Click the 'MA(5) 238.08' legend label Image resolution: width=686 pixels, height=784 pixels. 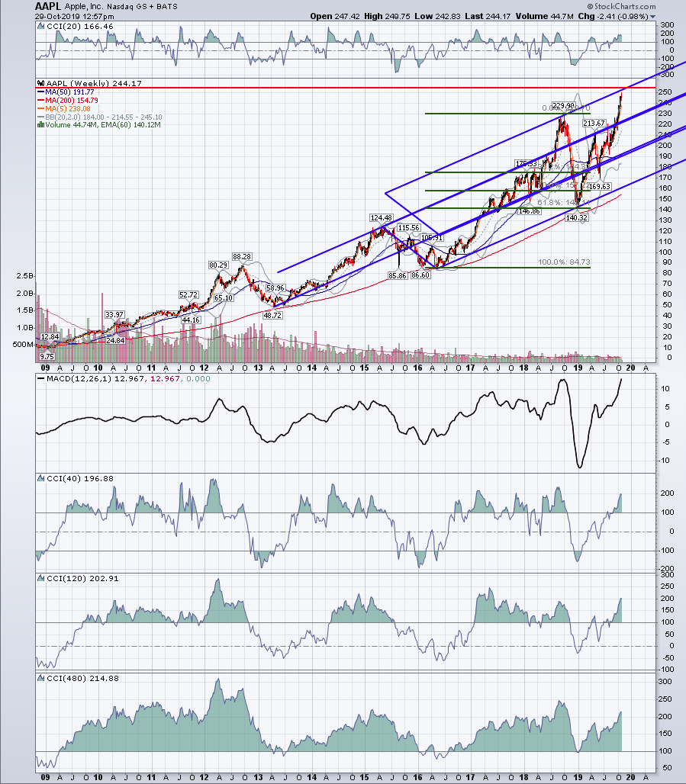coord(68,109)
